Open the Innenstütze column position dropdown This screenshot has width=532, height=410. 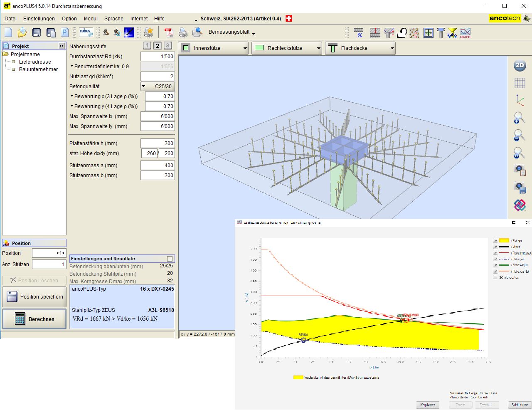213,48
